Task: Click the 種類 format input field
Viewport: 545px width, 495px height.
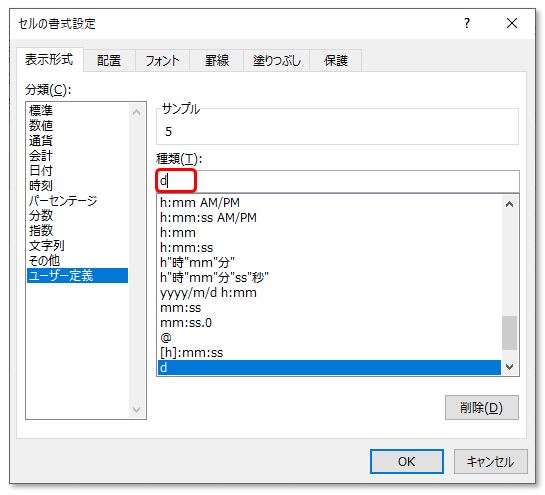Action: tap(338, 181)
